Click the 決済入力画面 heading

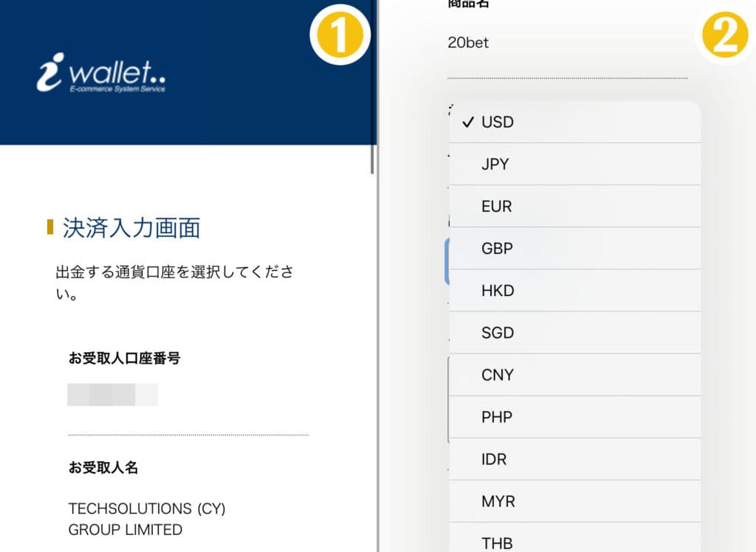point(131,228)
